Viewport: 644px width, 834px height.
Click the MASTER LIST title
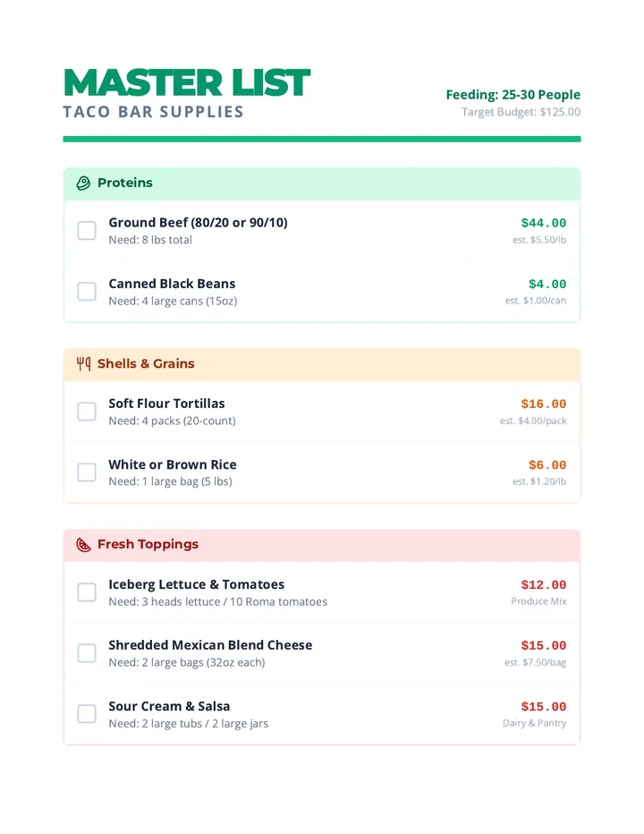pyautogui.click(x=187, y=83)
